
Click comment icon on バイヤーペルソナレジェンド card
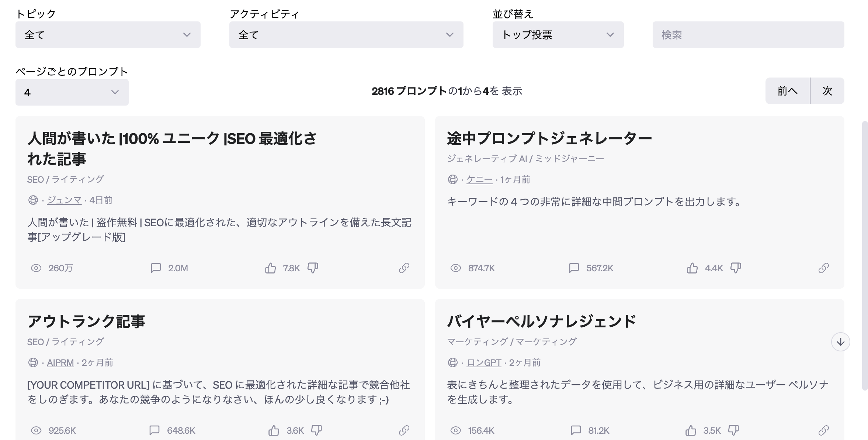(575, 430)
